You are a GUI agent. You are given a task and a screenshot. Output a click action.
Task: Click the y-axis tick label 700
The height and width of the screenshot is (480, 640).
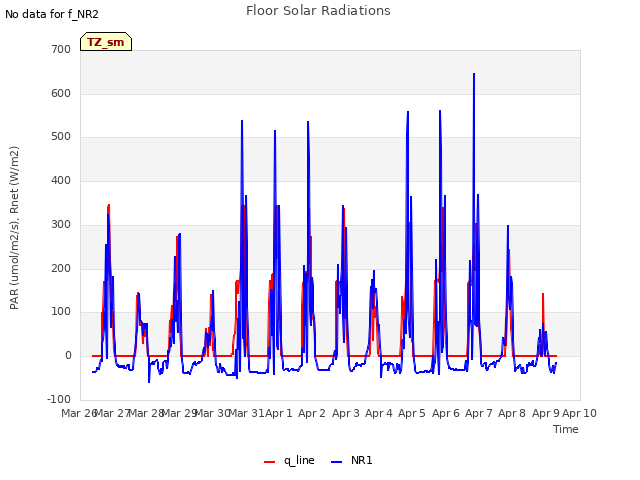click(x=61, y=49)
